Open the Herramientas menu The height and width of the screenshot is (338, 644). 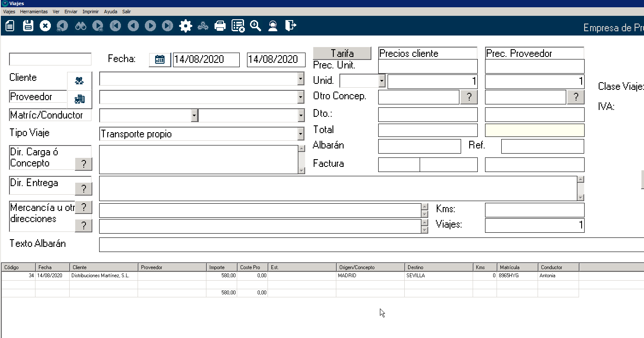pyautogui.click(x=34, y=12)
